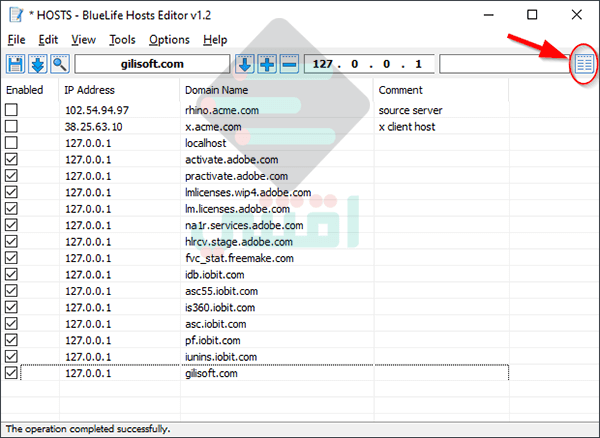Click the list columns icon at toolbar end
Screen dimensions: 600x438
click(x=584, y=64)
